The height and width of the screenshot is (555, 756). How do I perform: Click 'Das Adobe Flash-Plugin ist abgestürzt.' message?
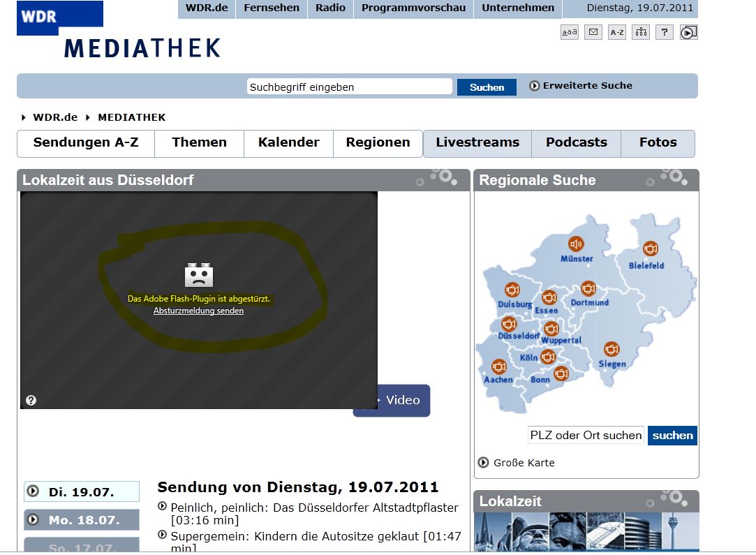coord(199,299)
